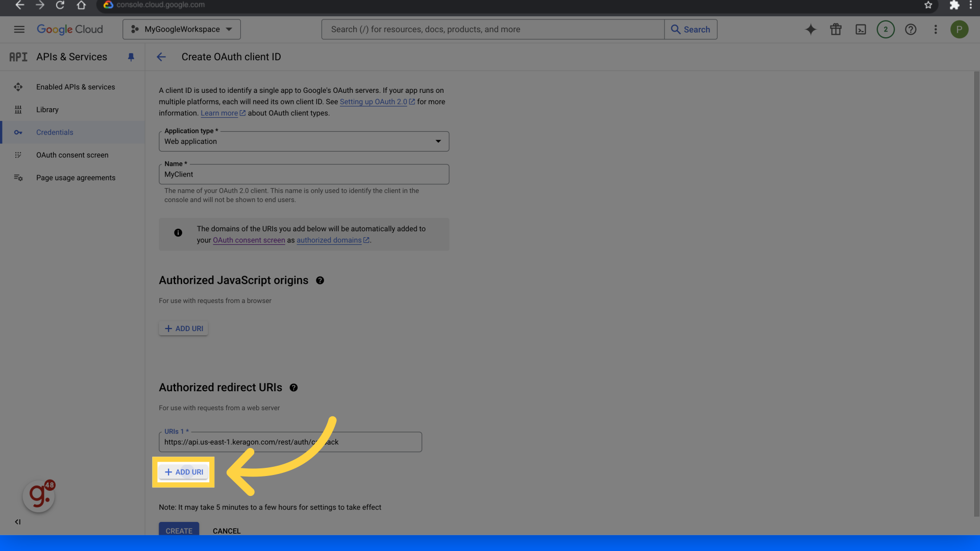Viewport: 980px width, 551px height.
Task: Open the help question mark menu
Action: point(911,29)
